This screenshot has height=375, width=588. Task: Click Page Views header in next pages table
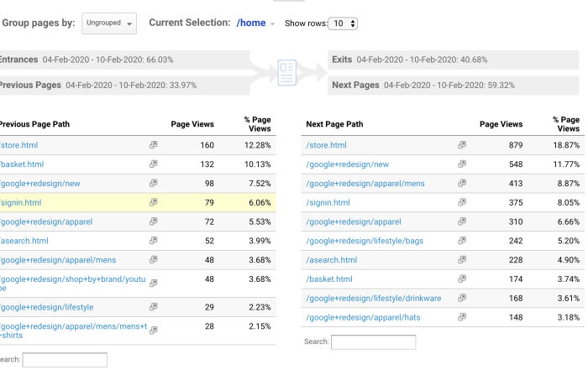click(x=501, y=124)
